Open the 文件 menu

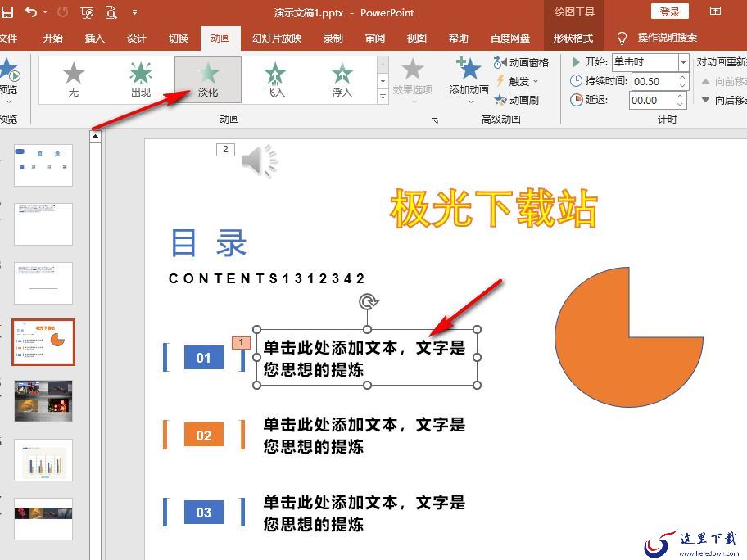point(8,38)
